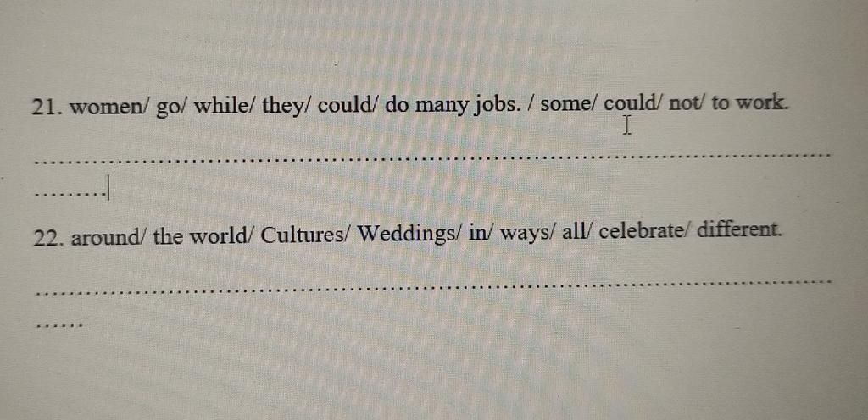The image size is (868, 420).
Task: Click the word "celebrate/" in question 22
Action: pyautogui.click(x=645, y=229)
